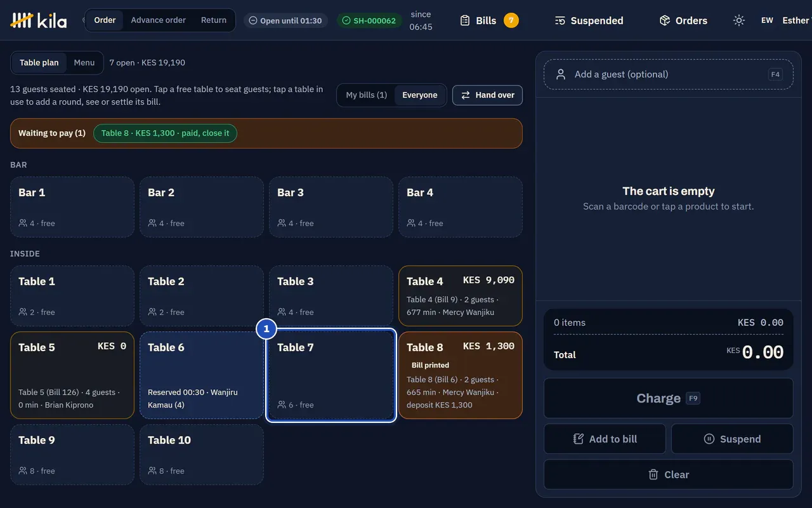Switch to Return mode

[x=214, y=20]
